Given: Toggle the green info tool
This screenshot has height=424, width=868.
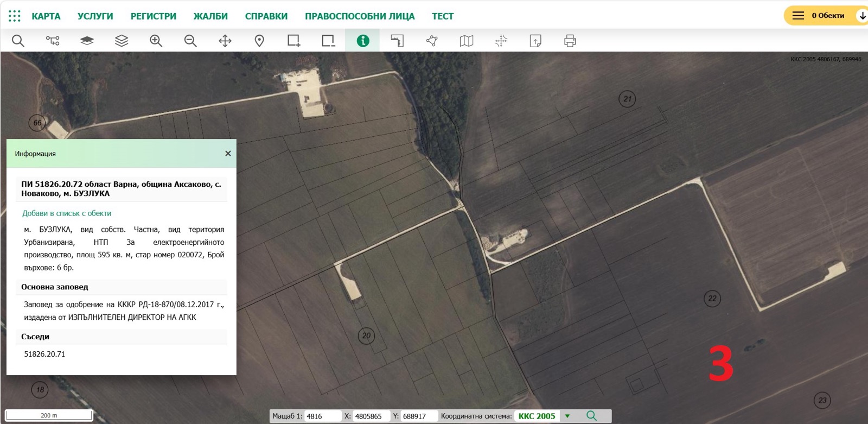Looking at the screenshot, I should pos(363,41).
